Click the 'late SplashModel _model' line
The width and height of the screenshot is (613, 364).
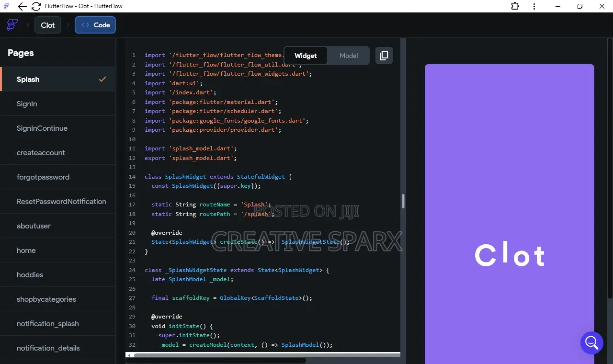193,279
